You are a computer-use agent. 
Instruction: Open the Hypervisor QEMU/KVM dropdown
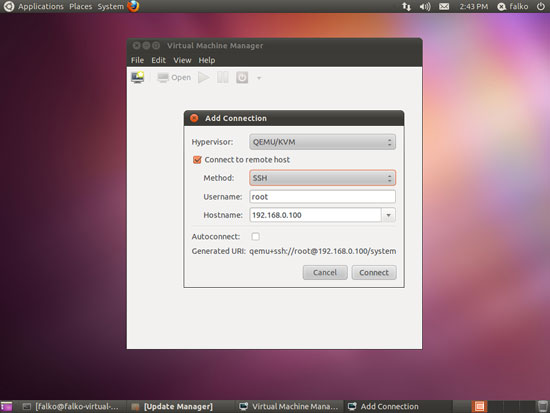click(322, 142)
